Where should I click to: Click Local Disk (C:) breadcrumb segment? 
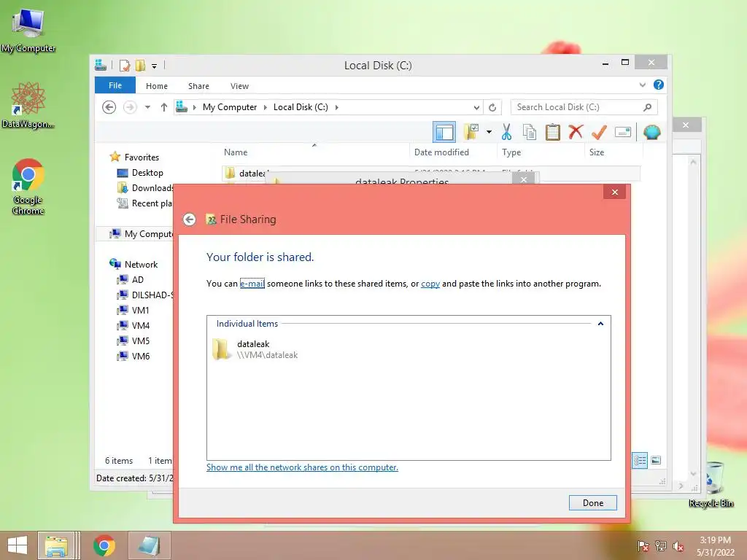click(301, 107)
